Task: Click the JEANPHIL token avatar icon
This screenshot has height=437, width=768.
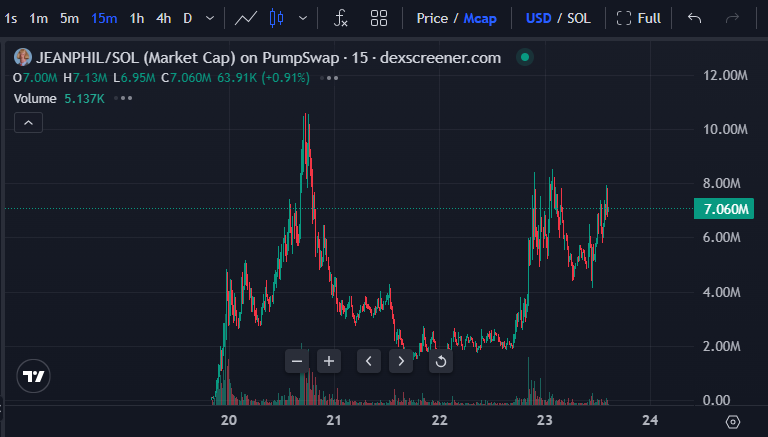Action: (x=23, y=57)
